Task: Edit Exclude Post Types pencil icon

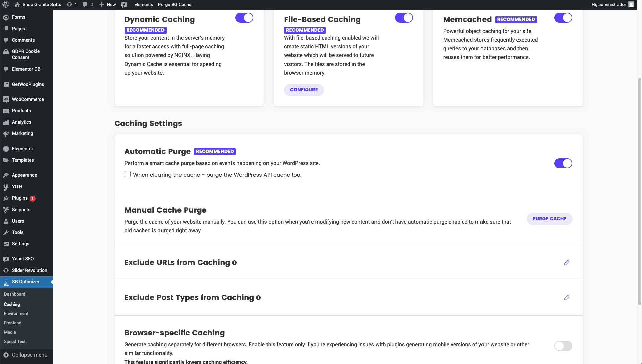Action: [x=566, y=298]
